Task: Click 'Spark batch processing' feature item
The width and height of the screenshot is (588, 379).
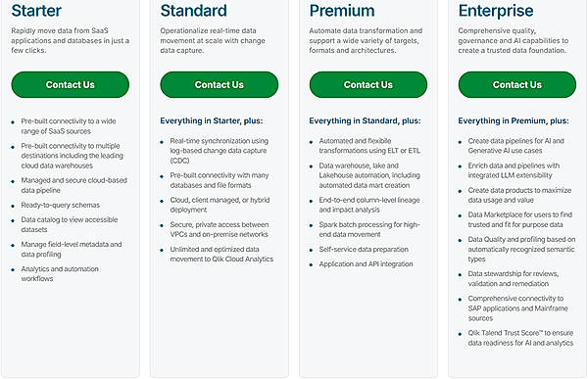Action: (369, 229)
